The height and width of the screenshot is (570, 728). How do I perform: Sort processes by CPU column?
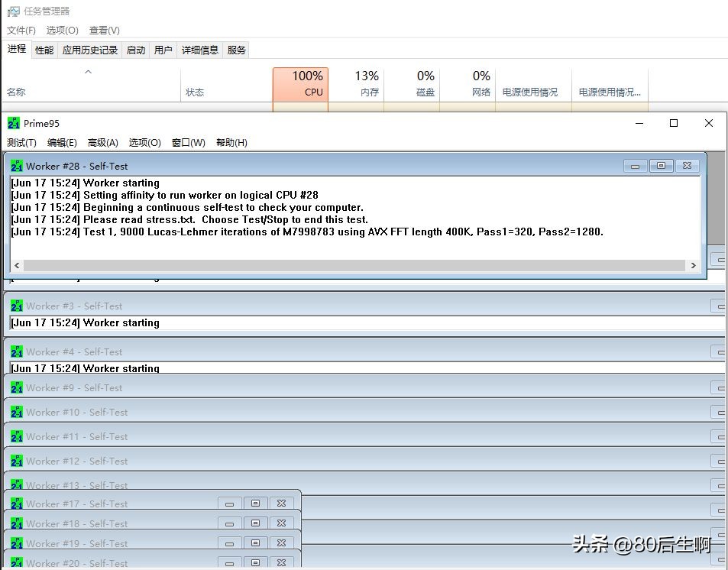coord(300,84)
